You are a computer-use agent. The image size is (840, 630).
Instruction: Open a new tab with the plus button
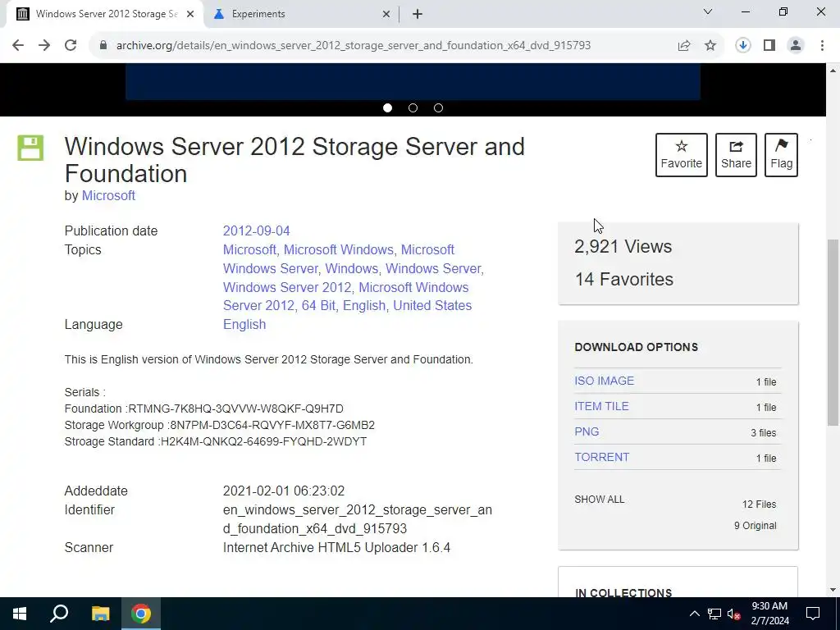pos(418,15)
